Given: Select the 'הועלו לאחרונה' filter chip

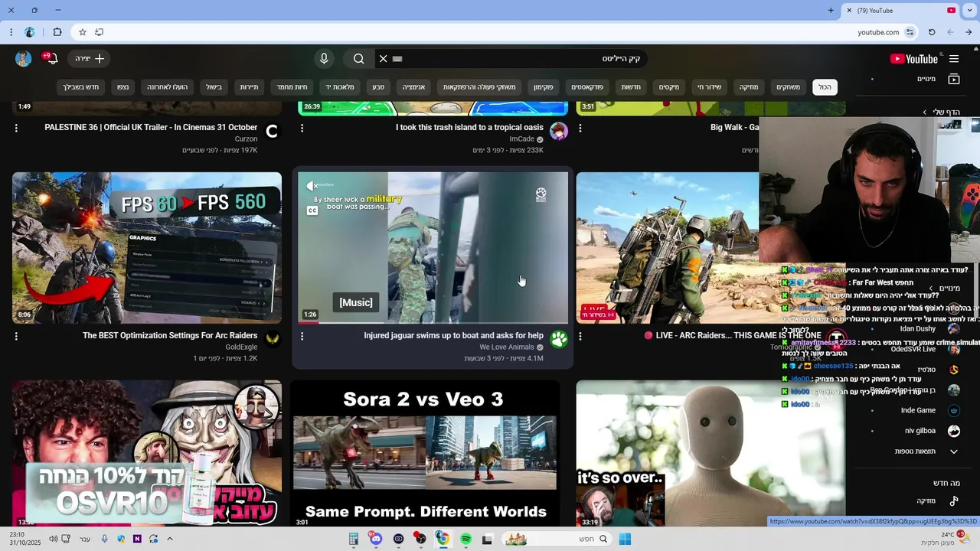Looking at the screenshot, I should (168, 87).
